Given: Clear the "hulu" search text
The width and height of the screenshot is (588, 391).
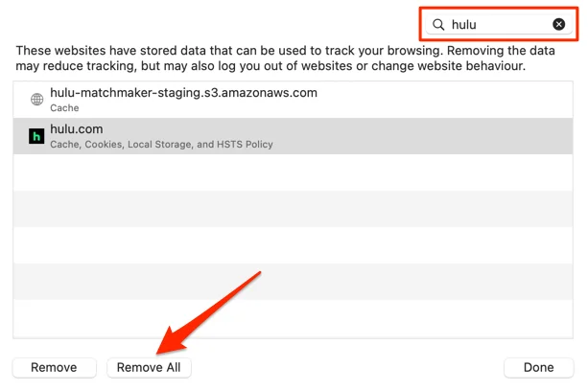Looking at the screenshot, I should (x=558, y=24).
